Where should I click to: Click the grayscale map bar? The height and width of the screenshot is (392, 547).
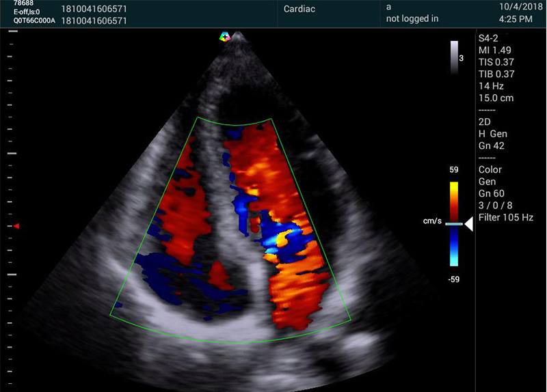point(454,57)
